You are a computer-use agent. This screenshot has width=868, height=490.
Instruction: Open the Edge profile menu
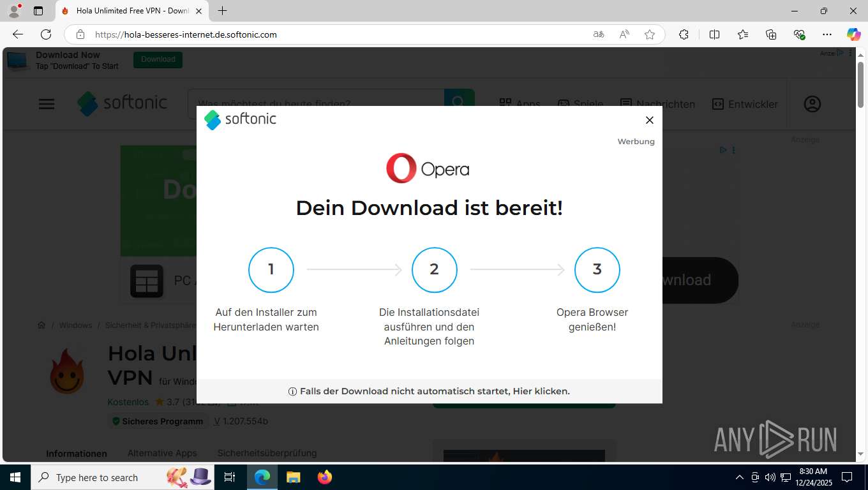click(x=14, y=11)
